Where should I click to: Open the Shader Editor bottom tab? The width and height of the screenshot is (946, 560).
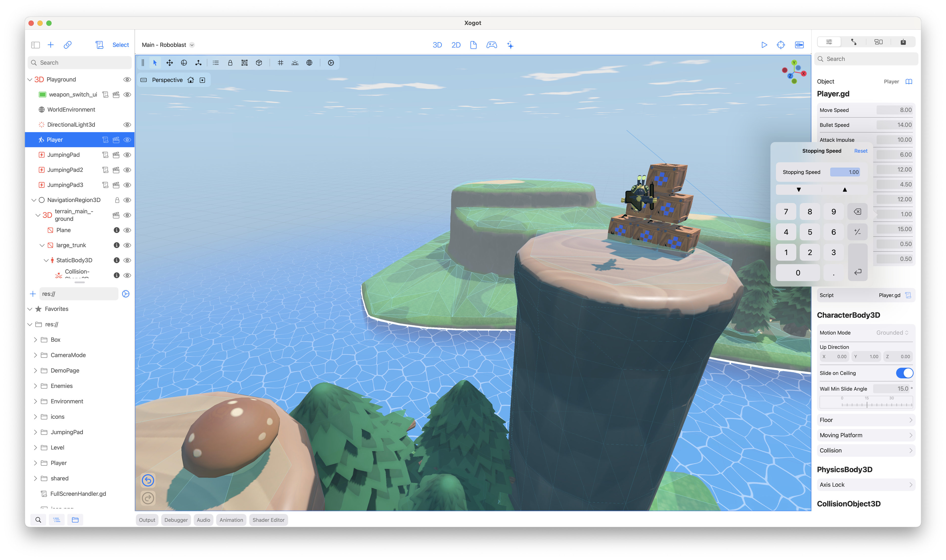click(x=268, y=520)
